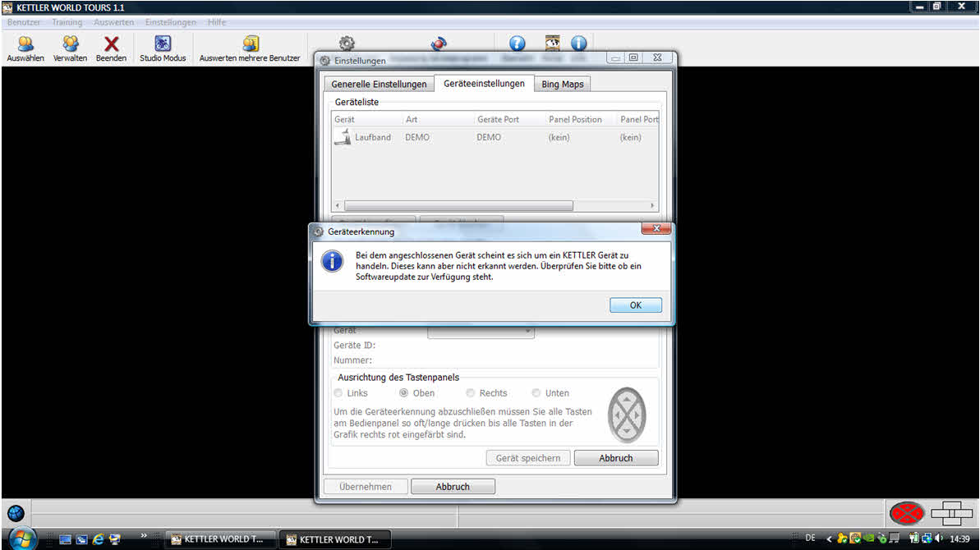980x550 pixels.
Task: Switch to Bing Maps tab
Action: (563, 85)
